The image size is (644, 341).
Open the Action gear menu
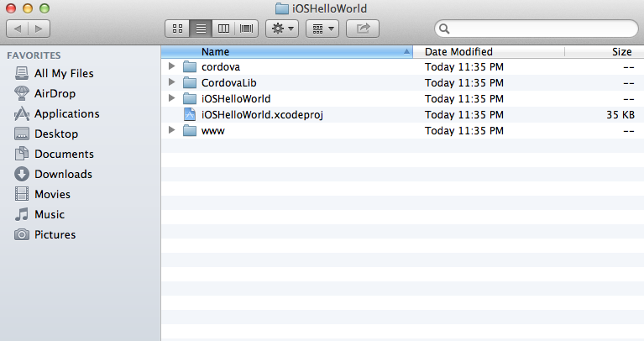[282, 29]
